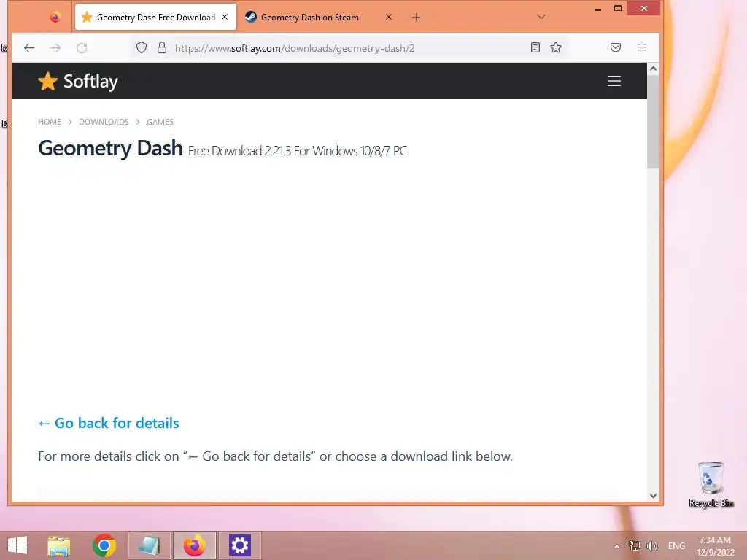Click the page scrollbar up arrow
Image resolution: width=747 pixels, height=560 pixels.
[653, 69]
